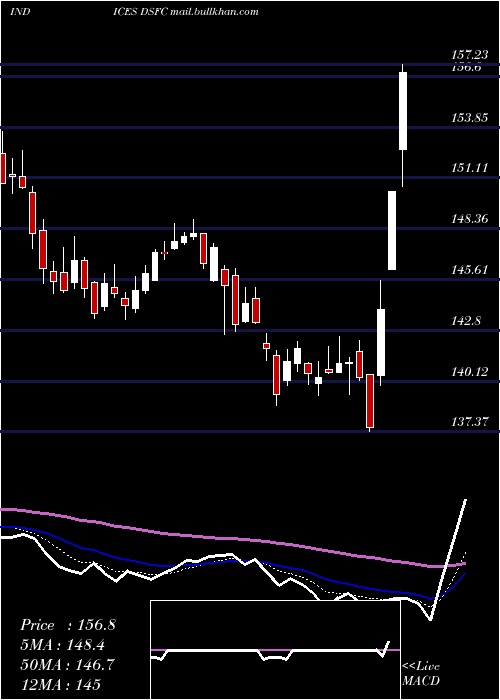Click the Price : 156.8 readout
This screenshot has width=500, height=700.
[x=68, y=625]
